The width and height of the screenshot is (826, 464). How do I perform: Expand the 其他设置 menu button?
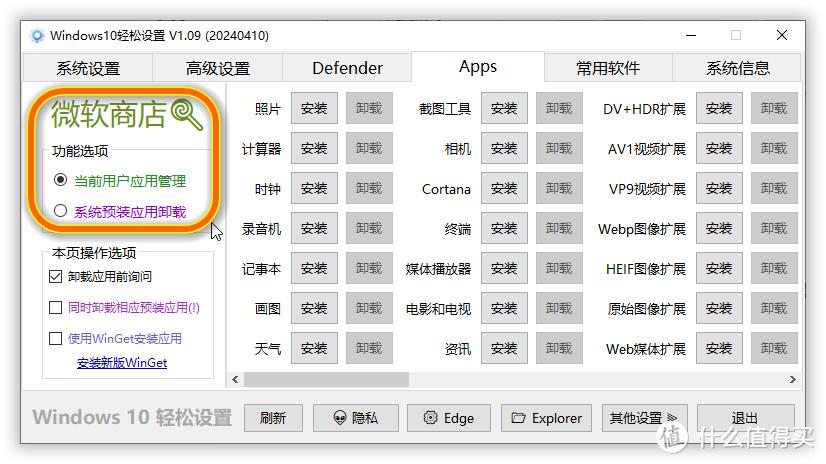pyautogui.click(x=645, y=418)
